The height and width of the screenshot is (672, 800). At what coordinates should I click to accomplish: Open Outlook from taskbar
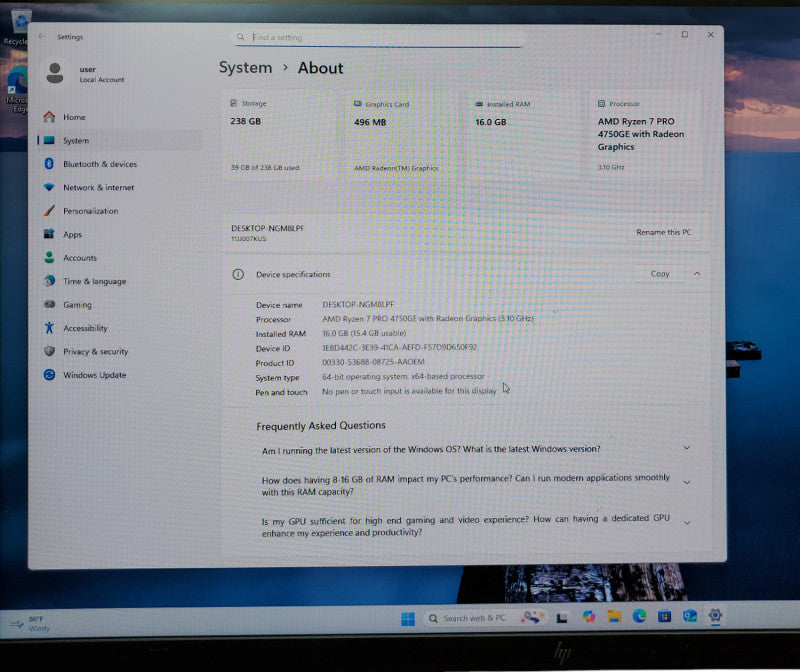(x=690, y=616)
